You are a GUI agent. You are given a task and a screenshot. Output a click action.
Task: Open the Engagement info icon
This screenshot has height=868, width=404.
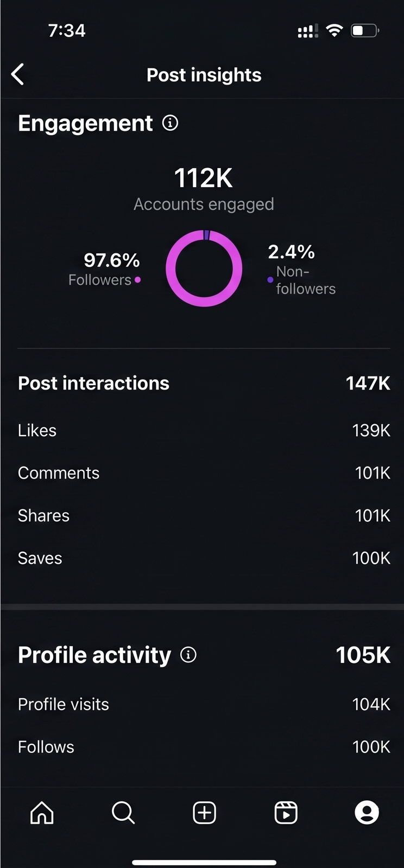[x=170, y=123]
